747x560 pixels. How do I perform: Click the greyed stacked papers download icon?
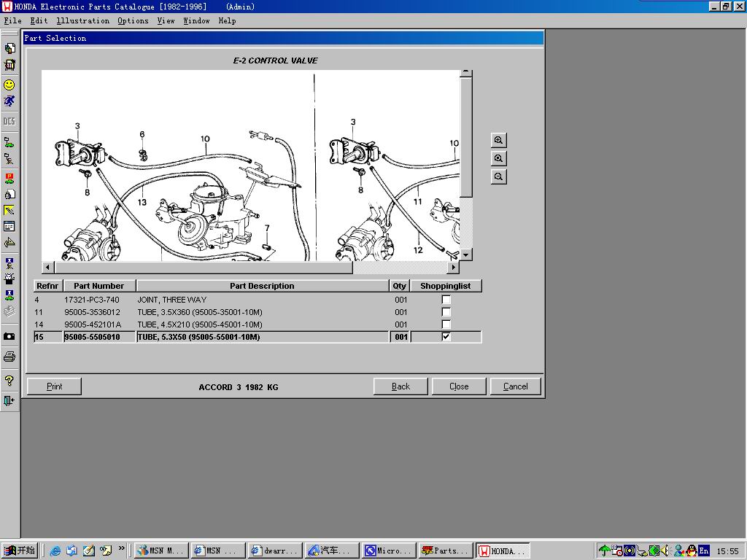point(9,311)
